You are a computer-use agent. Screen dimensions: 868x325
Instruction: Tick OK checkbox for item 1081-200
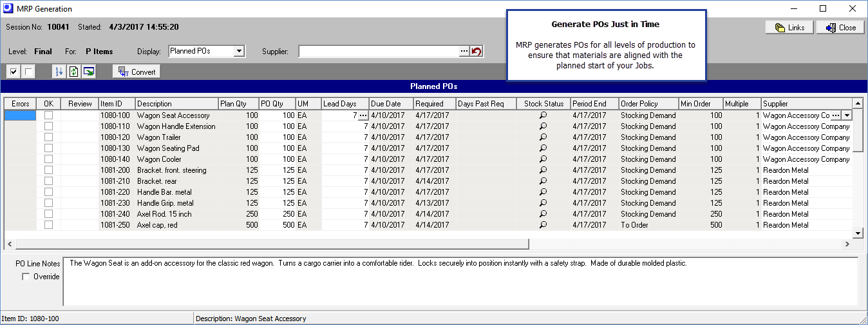[48, 170]
